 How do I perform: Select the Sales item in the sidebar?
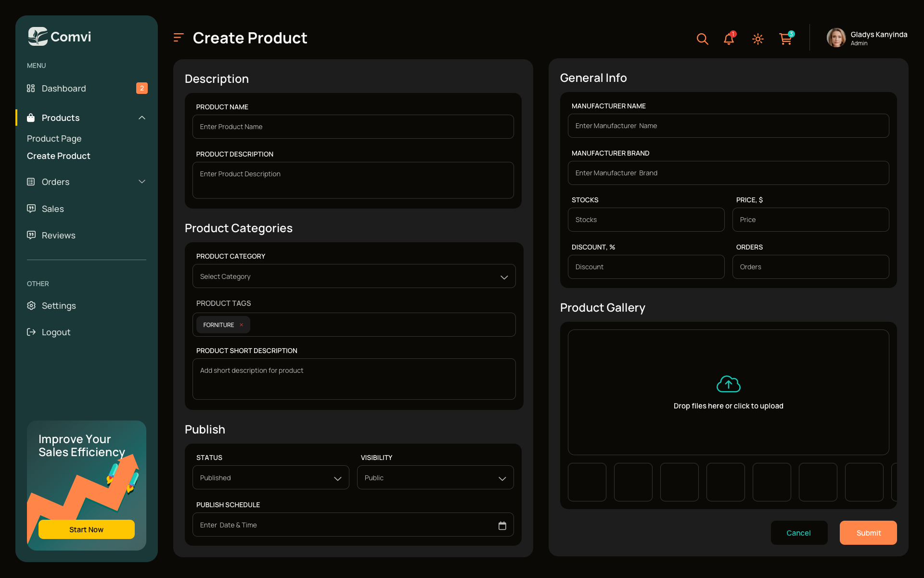tap(52, 209)
